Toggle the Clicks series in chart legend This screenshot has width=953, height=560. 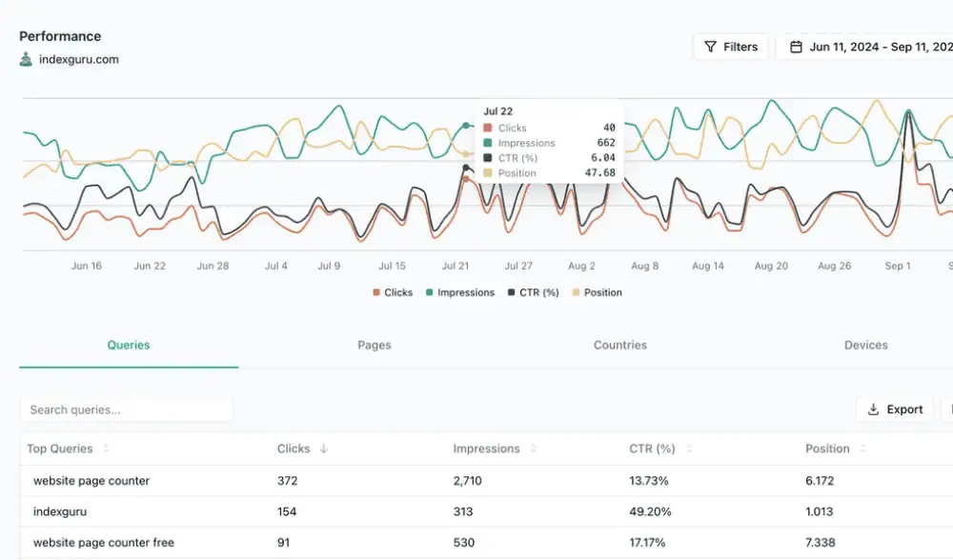pyautogui.click(x=393, y=292)
